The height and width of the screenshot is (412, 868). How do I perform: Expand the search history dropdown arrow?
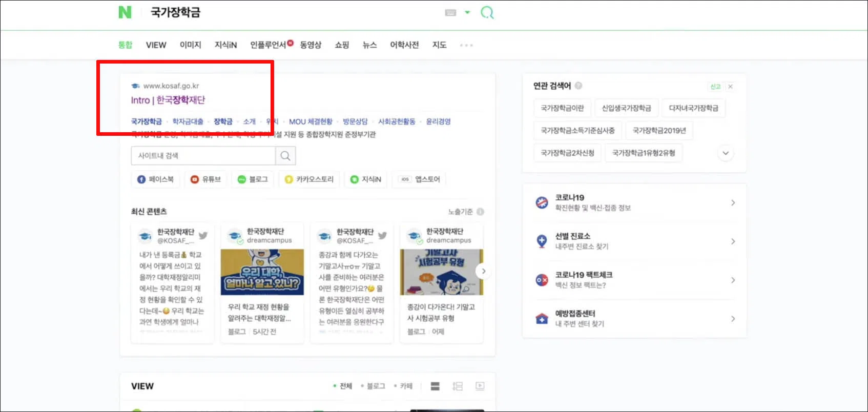point(467,12)
